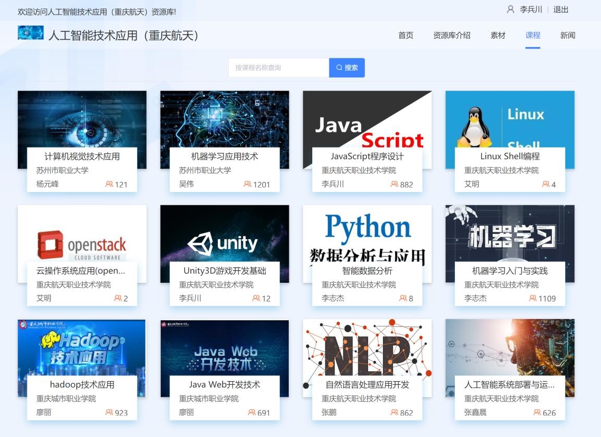Screen dimensions: 601x437
Task: Open the unity course thumbnail
Action: [x=225, y=233]
